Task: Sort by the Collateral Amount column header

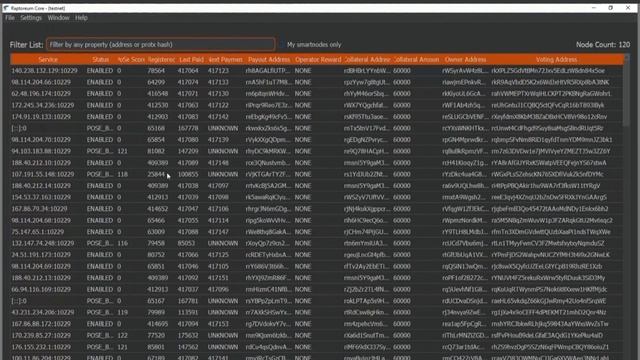Action: coord(416,60)
